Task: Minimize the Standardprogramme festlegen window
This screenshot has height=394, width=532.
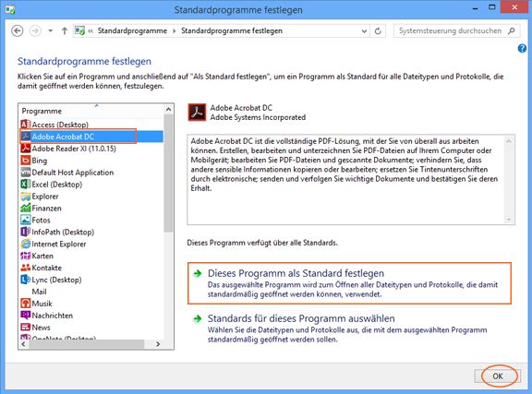Action: 476,8
